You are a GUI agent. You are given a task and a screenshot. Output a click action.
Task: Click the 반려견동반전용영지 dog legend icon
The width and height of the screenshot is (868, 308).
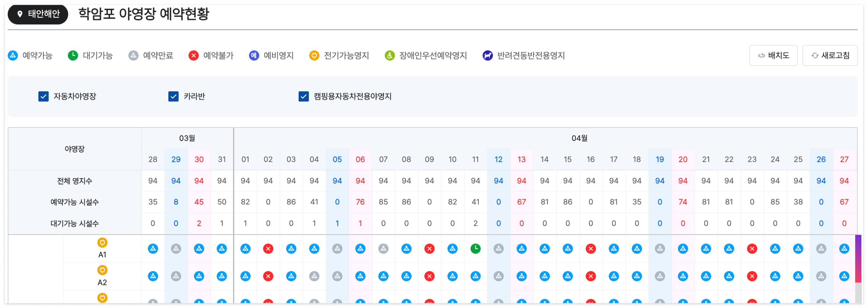tap(487, 56)
